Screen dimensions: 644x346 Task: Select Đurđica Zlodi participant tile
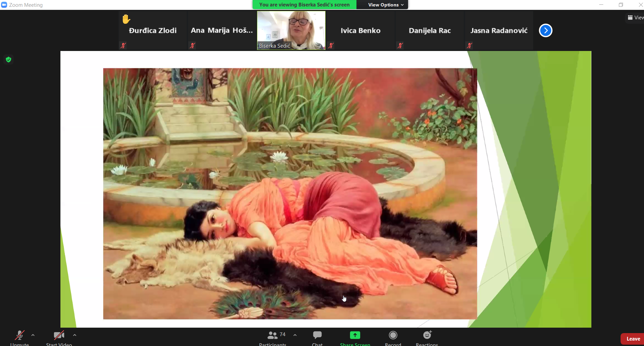(x=153, y=30)
